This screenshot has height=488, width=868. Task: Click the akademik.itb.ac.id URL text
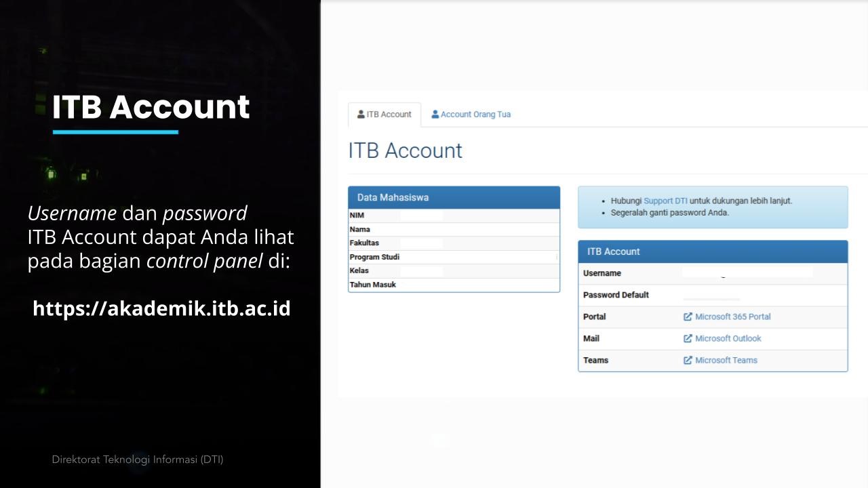click(x=161, y=308)
